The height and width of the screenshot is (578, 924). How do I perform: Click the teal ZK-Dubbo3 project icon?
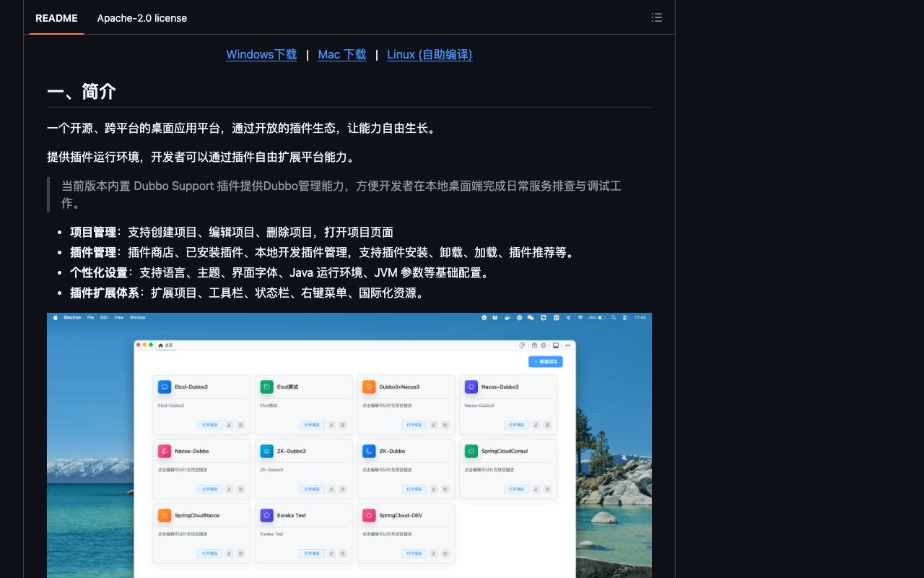tap(267, 451)
